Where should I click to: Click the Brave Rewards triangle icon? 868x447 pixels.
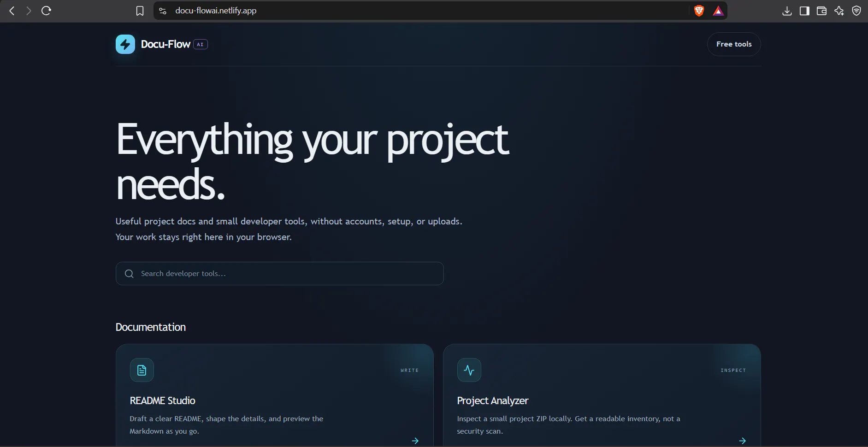(x=718, y=11)
